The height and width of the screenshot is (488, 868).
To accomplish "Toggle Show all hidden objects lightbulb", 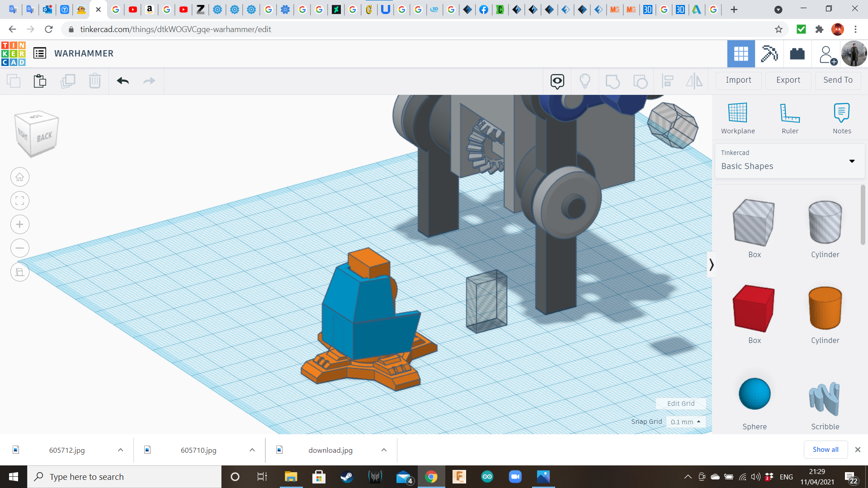I will (x=585, y=81).
